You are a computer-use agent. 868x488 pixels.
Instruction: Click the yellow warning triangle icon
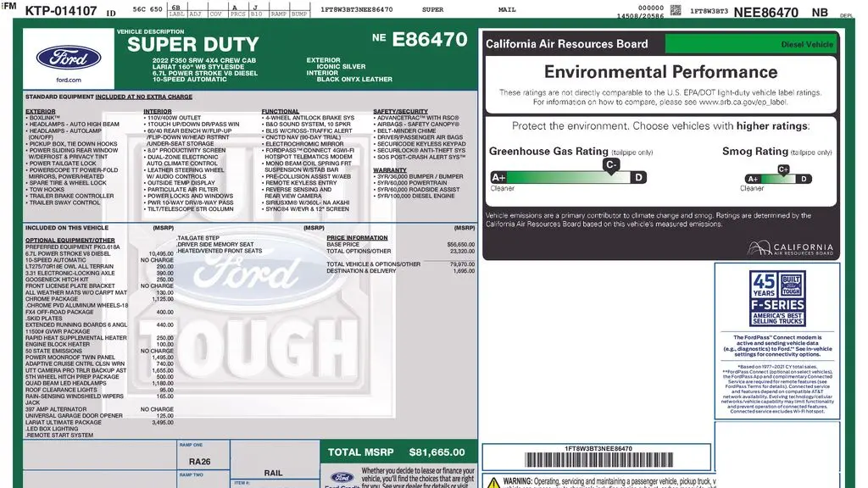pos(493,482)
